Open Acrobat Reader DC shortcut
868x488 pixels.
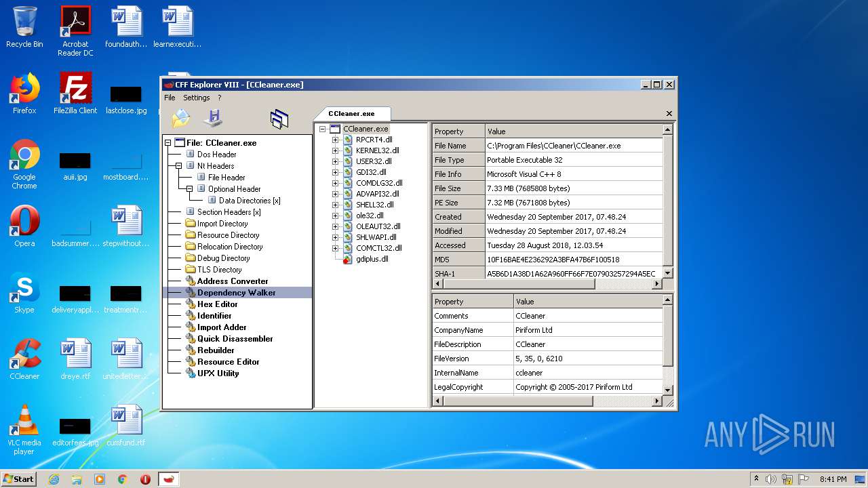pos(75,30)
